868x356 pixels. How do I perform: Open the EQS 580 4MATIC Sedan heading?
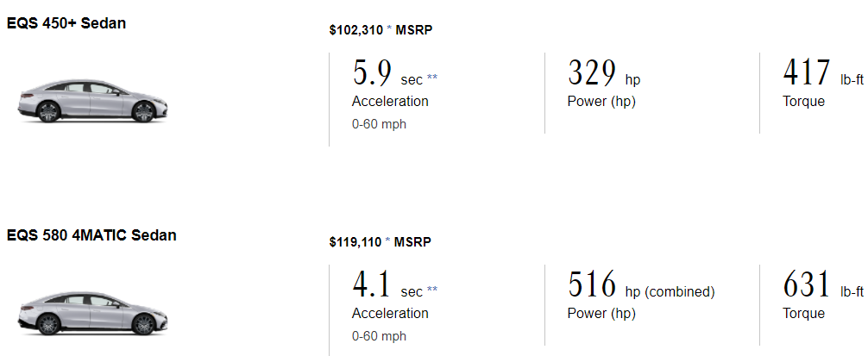(91, 235)
